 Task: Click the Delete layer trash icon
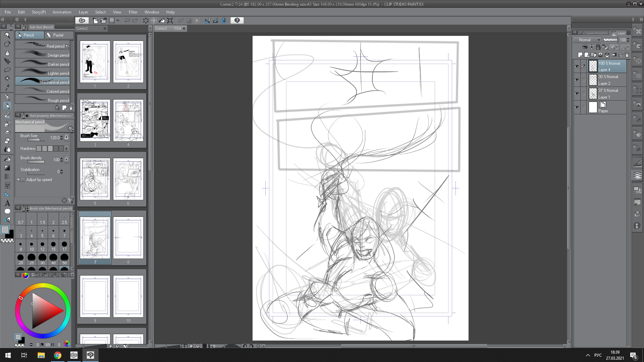tap(627, 55)
